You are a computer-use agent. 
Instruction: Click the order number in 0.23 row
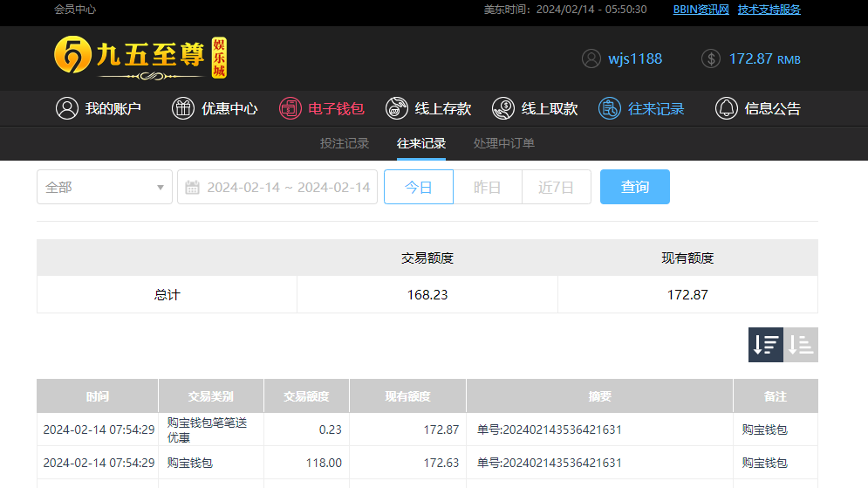[549, 430]
